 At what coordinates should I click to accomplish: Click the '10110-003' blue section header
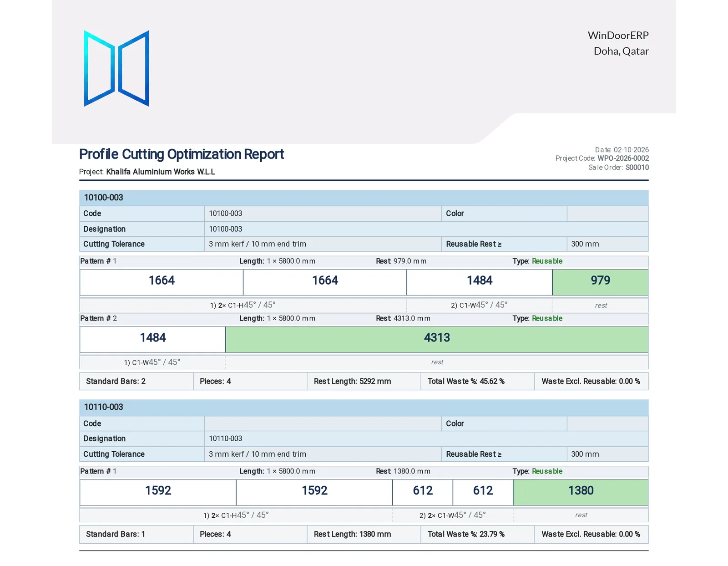pyautogui.click(x=364, y=407)
